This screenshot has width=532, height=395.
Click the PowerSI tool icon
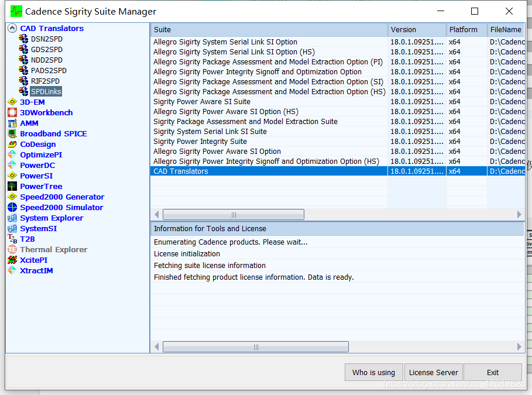(12, 176)
